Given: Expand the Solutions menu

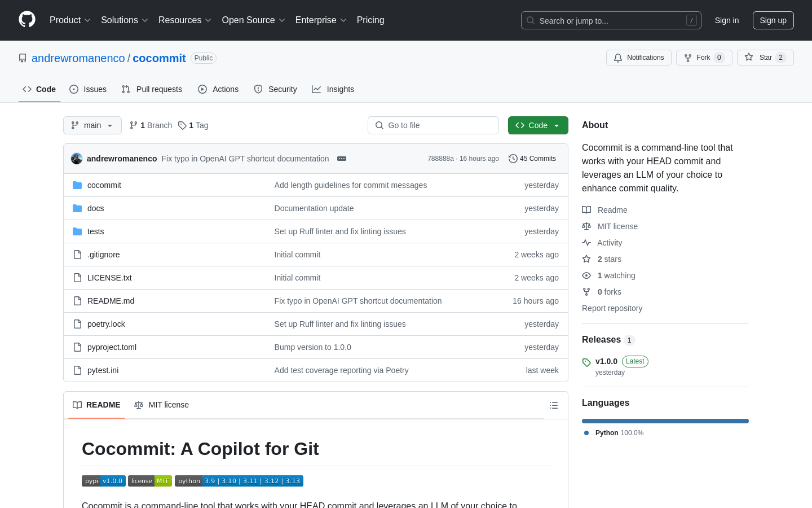Looking at the screenshot, I should 125,20.
